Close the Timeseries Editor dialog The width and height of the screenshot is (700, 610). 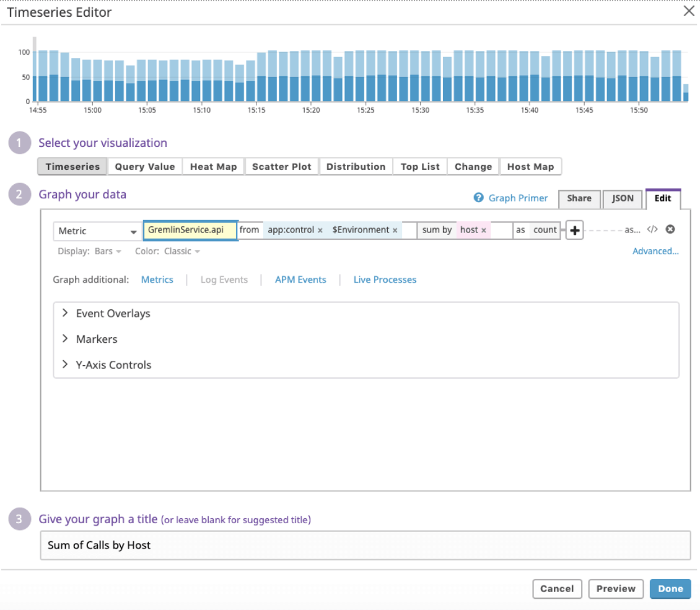pos(689,11)
